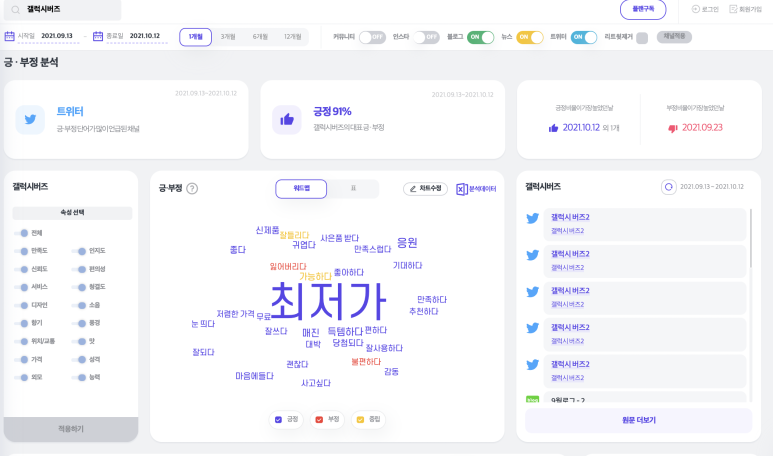Click the word 잃어버리다 in the word cloud
This screenshot has height=456, width=773.
coord(288,267)
